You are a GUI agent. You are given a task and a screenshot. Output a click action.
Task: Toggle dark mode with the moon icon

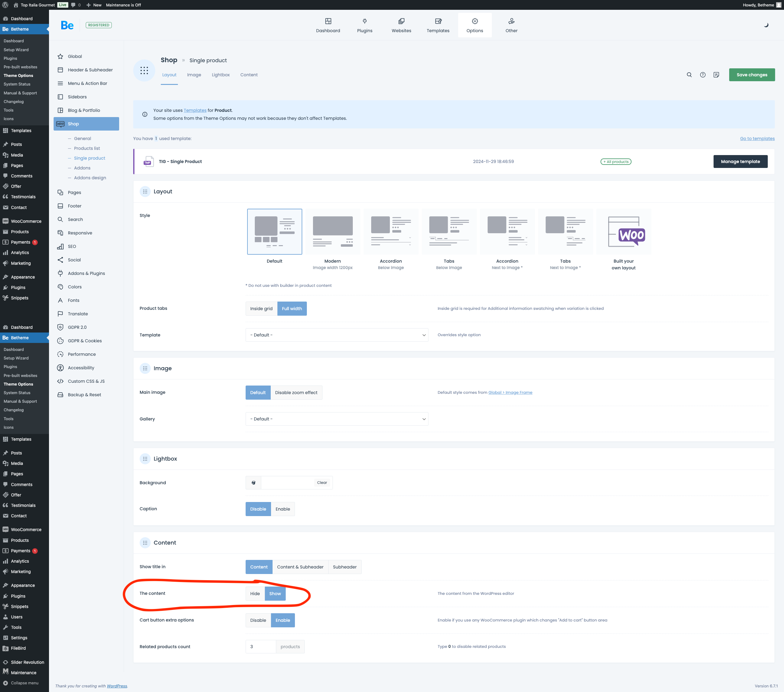[766, 25]
